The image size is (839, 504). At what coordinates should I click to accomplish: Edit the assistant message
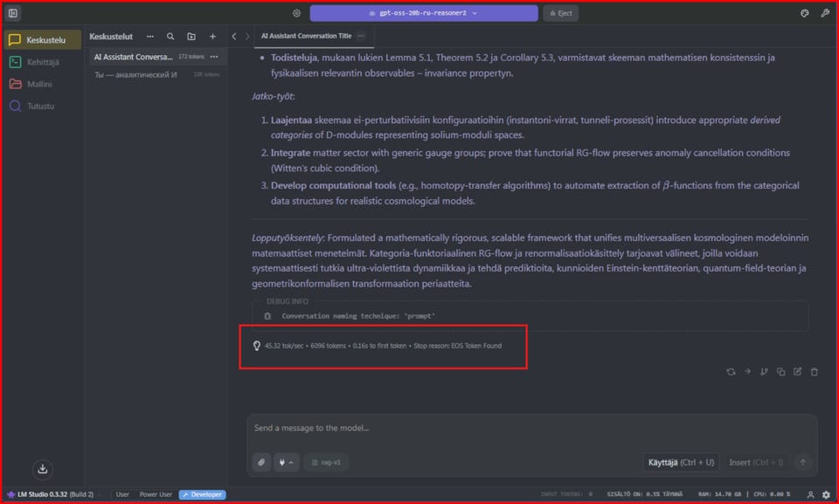[x=797, y=371]
